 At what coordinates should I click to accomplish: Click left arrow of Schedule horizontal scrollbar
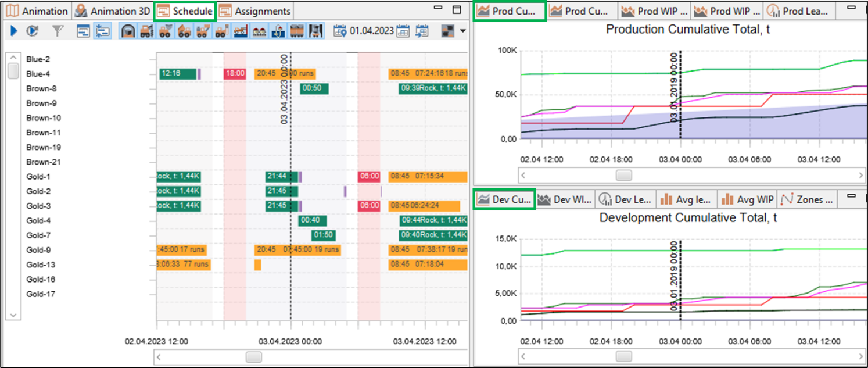160,358
